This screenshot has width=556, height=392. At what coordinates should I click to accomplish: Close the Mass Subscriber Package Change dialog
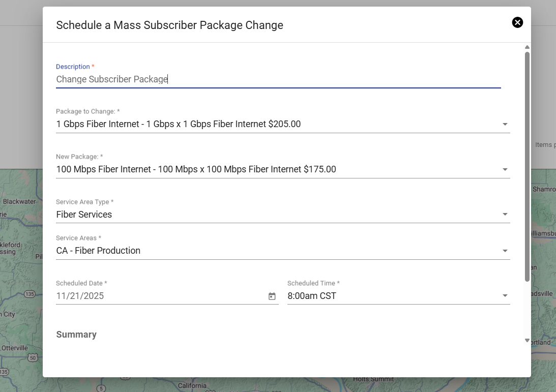517,22
